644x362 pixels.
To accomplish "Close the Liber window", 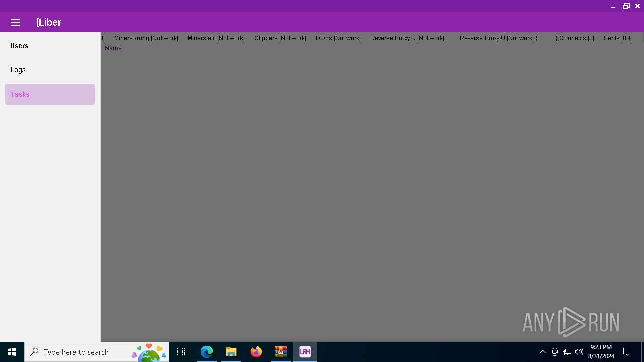I will [638, 6].
